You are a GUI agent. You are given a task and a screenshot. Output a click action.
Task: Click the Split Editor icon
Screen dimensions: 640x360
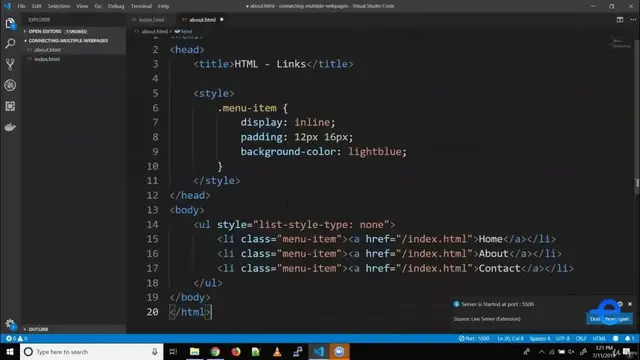(620, 20)
